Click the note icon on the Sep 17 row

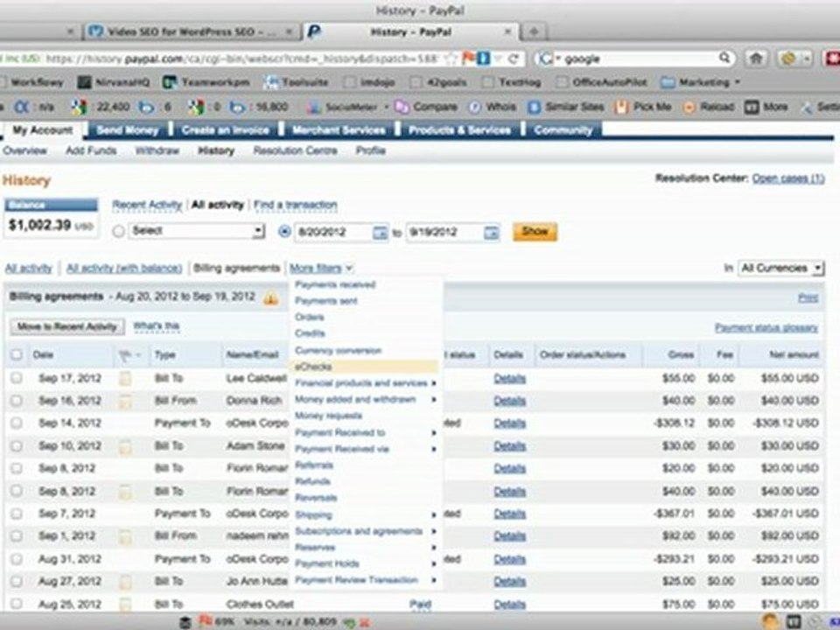click(125, 379)
